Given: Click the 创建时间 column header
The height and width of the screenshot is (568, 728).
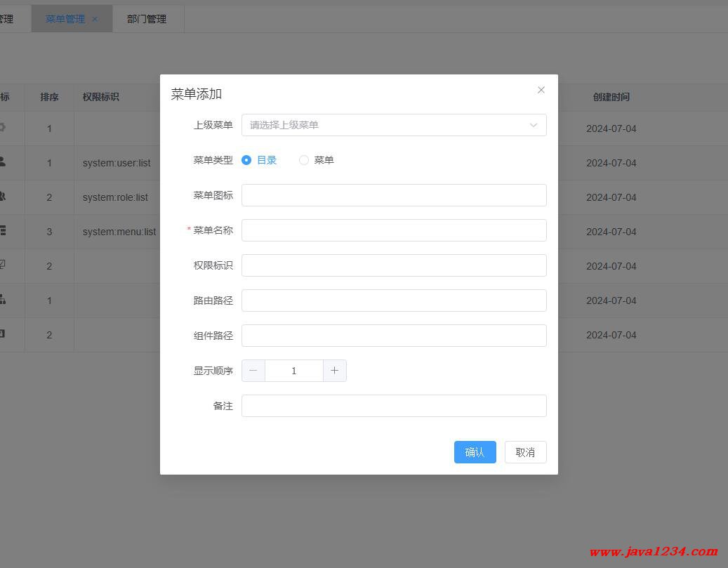Looking at the screenshot, I should [611, 97].
